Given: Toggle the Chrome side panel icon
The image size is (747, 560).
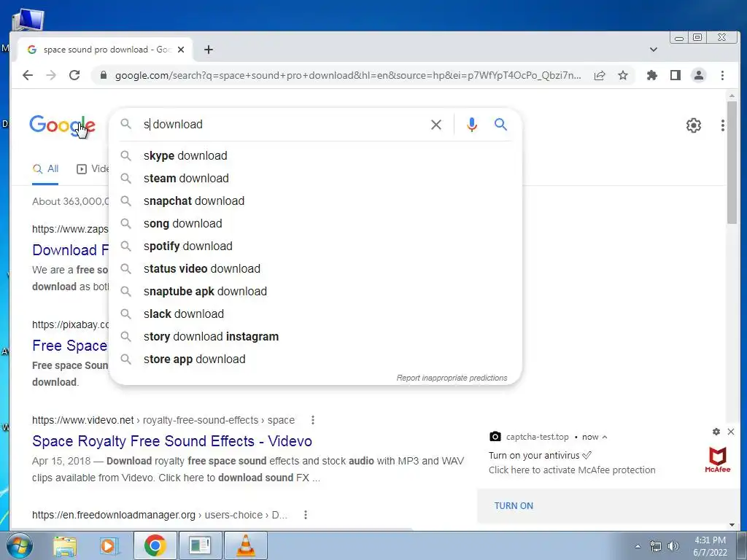Looking at the screenshot, I should (x=675, y=75).
